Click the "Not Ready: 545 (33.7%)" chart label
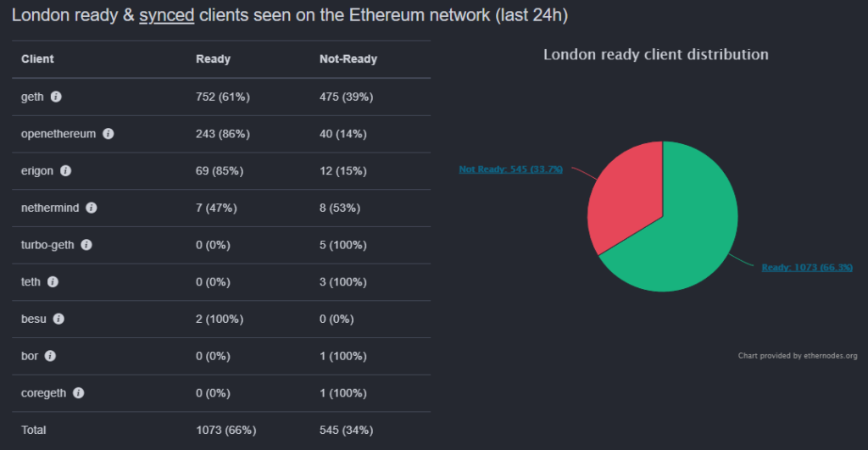 (x=511, y=169)
